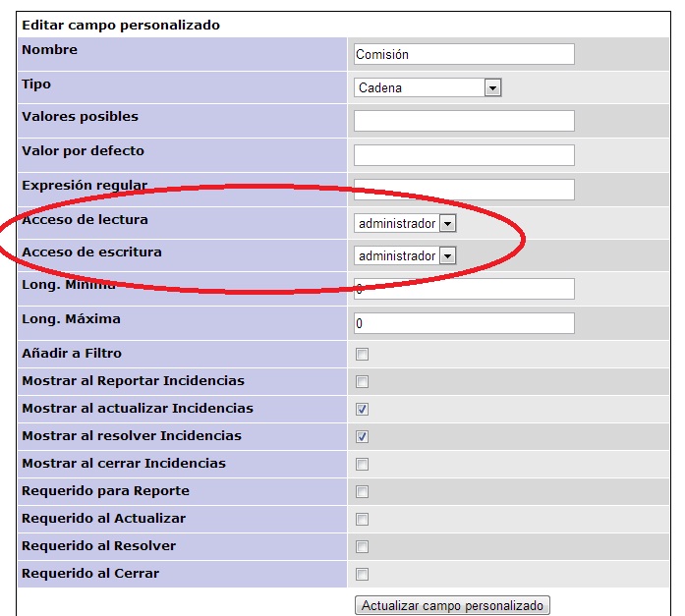The height and width of the screenshot is (616, 685).
Task: Expand the Acceso de escritura dropdown
Action: pyautogui.click(x=405, y=255)
